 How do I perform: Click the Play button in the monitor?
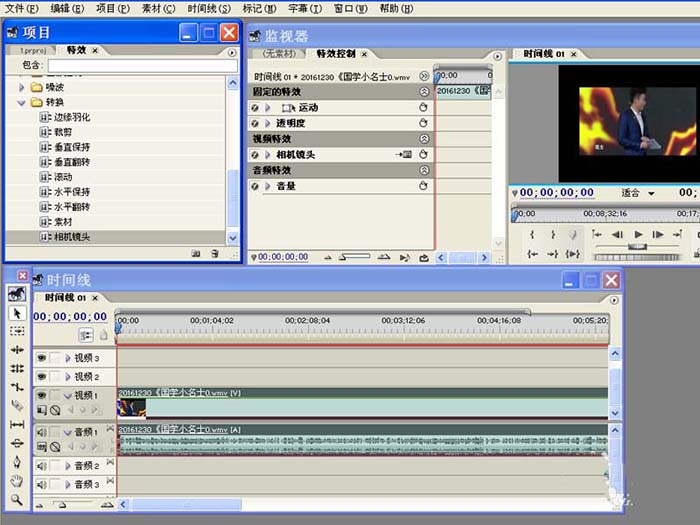[x=638, y=234]
